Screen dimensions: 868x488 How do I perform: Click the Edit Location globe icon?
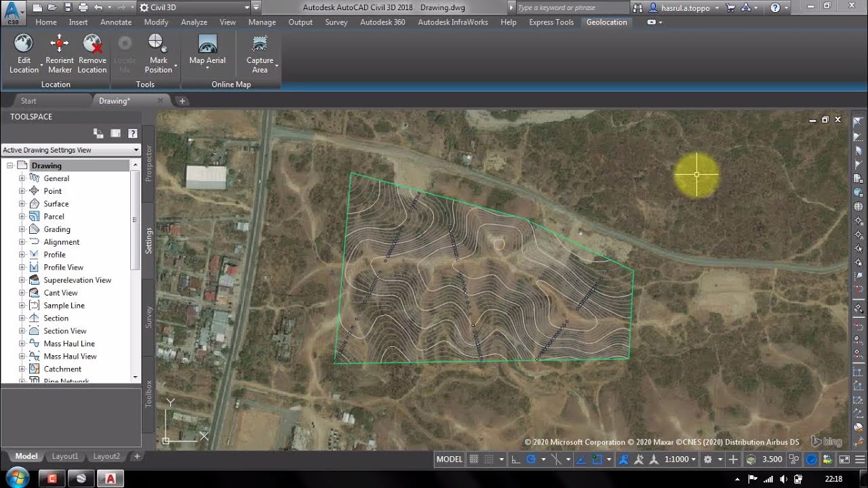click(x=24, y=44)
